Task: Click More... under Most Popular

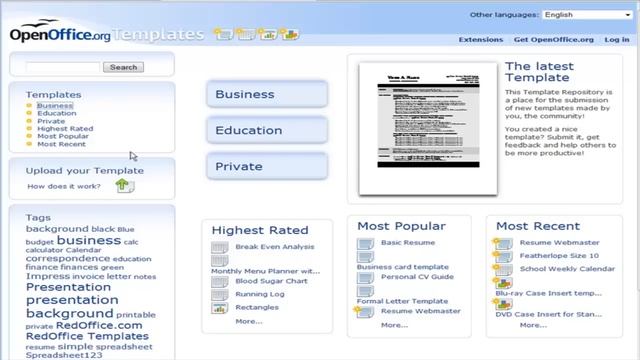Action: (x=394, y=325)
